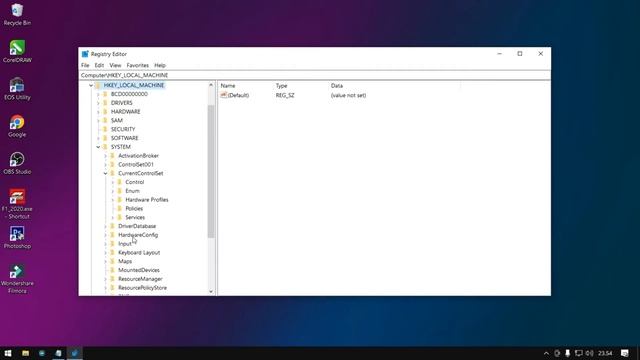640x360 pixels.
Task: Click the microphone tray icon
Action: coord(567,353)
